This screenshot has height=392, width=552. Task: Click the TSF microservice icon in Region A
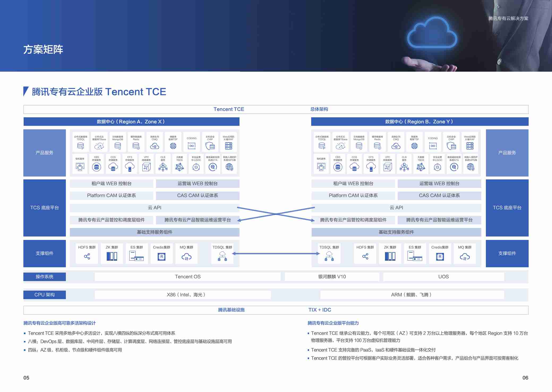click(173, 146)
